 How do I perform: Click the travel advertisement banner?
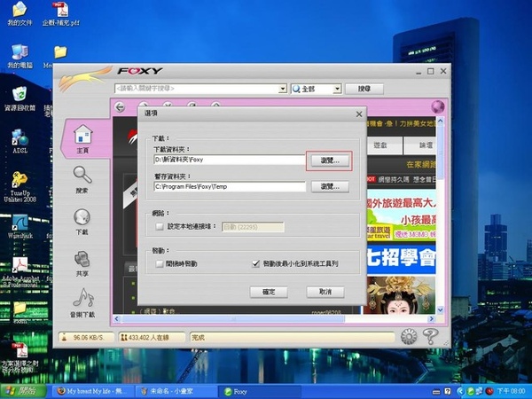[x=402, y=215]
